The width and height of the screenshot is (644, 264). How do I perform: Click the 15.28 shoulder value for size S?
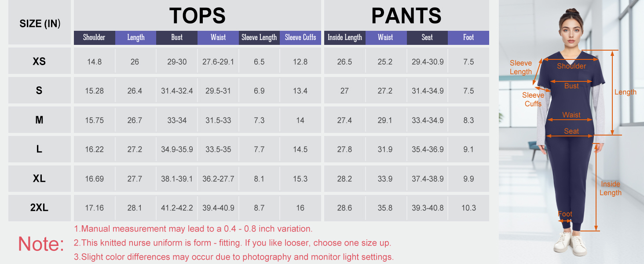tap(94, 91)
